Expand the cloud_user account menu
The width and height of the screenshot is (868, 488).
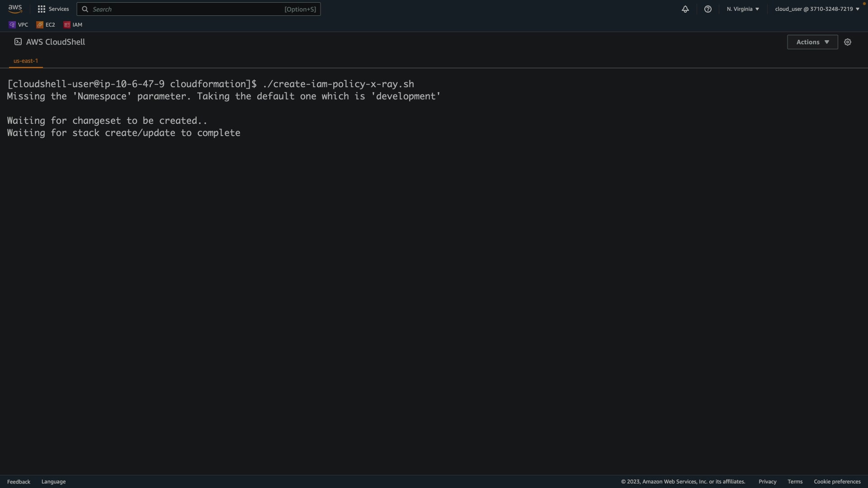tap(817, 9)
